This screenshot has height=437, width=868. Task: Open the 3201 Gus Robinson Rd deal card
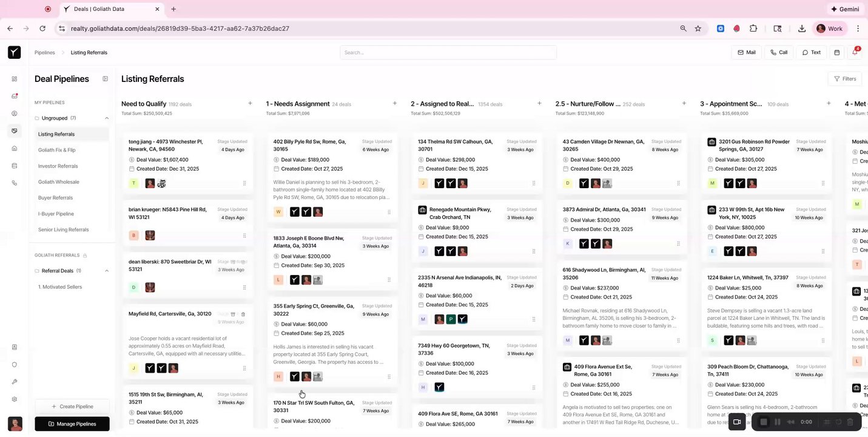tap(767, 163)
